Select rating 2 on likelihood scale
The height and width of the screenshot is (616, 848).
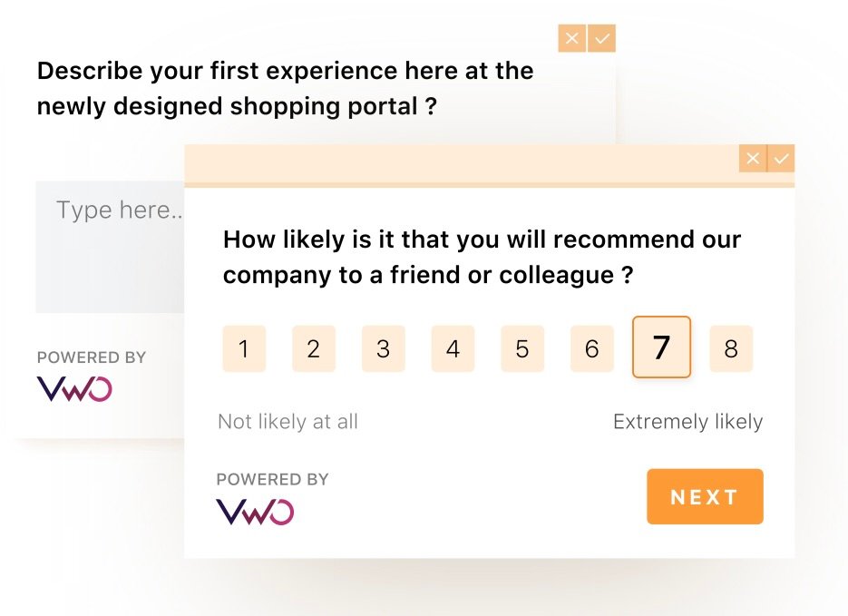314,348
